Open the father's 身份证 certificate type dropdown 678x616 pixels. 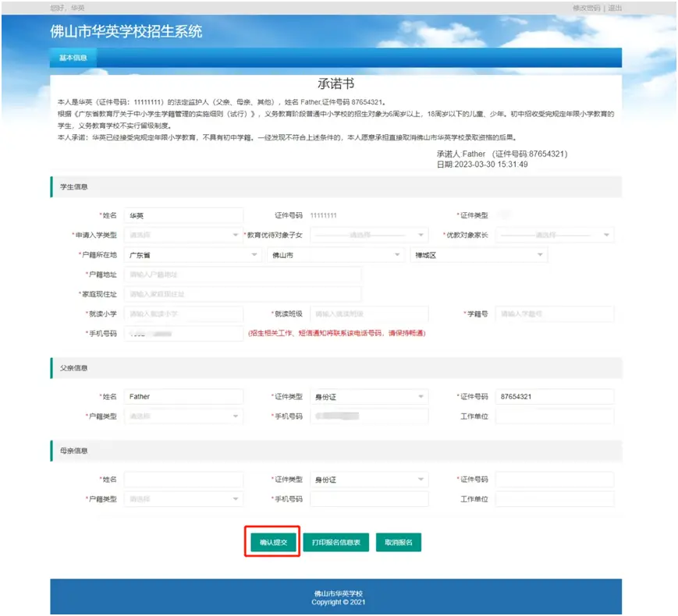[369, 396]
